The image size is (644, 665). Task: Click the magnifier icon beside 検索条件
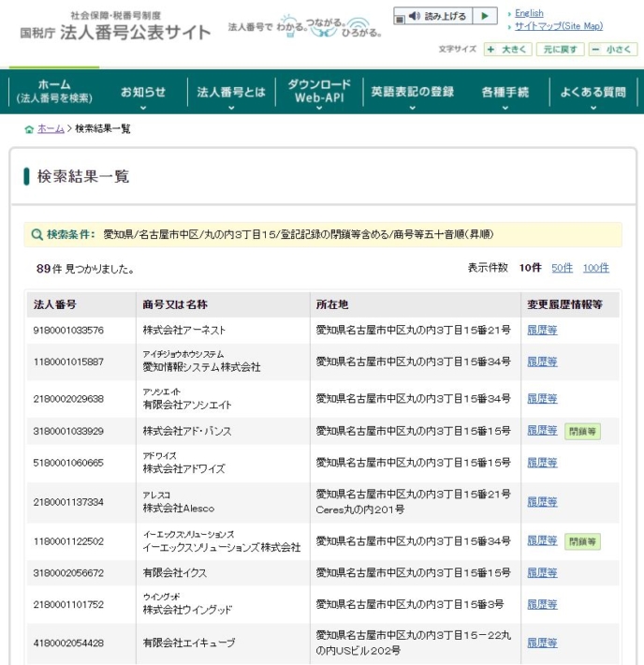pyautogui.click(x=37, y=234)
